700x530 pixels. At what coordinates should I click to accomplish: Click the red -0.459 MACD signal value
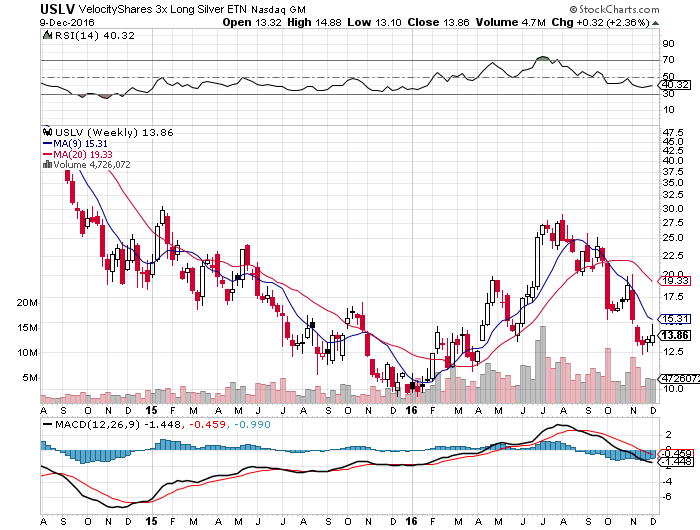tap(208, 424)
